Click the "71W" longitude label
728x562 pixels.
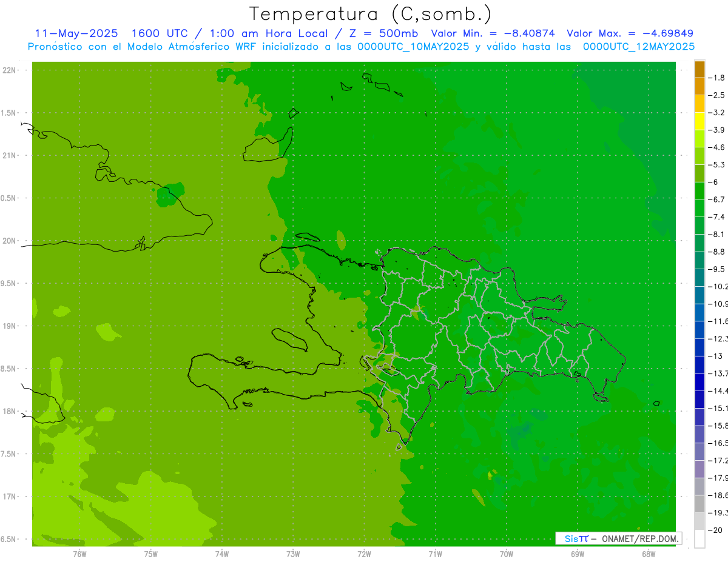[x=435, y=554]
